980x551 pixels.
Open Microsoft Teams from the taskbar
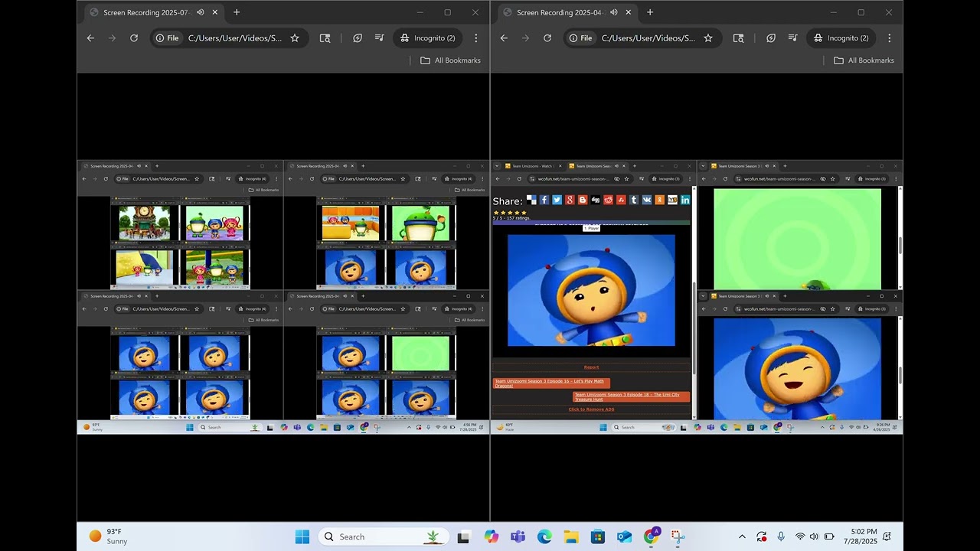point(518,536)
